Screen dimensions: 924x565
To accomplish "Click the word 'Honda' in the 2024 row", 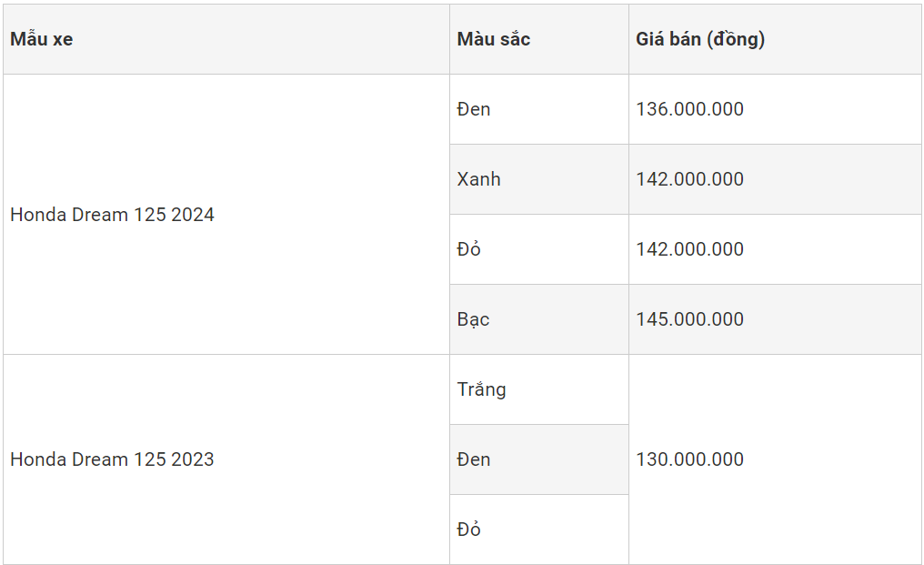I will (x=36, y=215).
